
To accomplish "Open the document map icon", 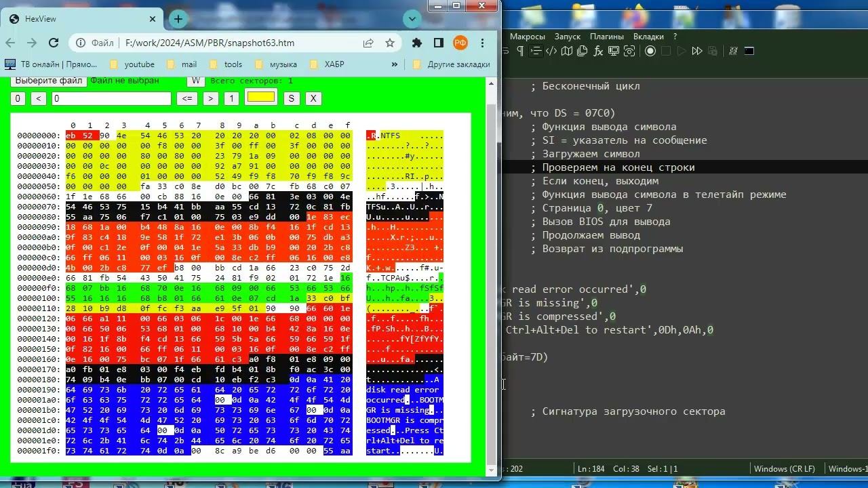I will pos(567,51).
